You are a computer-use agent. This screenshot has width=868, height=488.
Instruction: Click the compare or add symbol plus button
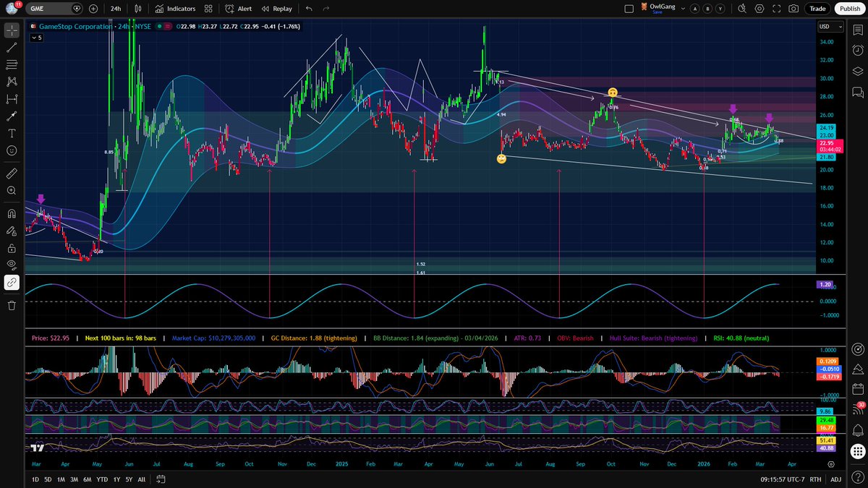pyautogui.click(x=93, y=9)
